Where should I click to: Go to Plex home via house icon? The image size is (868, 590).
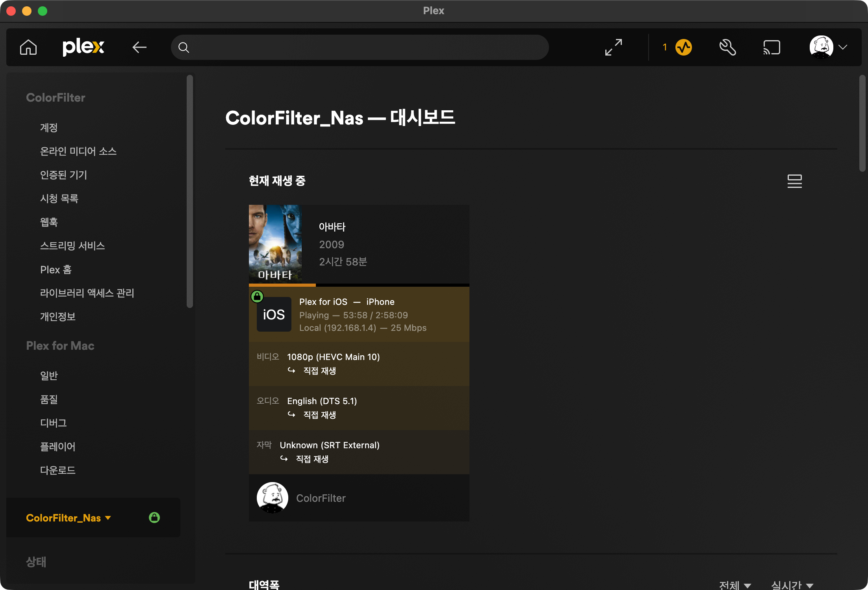tap(28, 47)
